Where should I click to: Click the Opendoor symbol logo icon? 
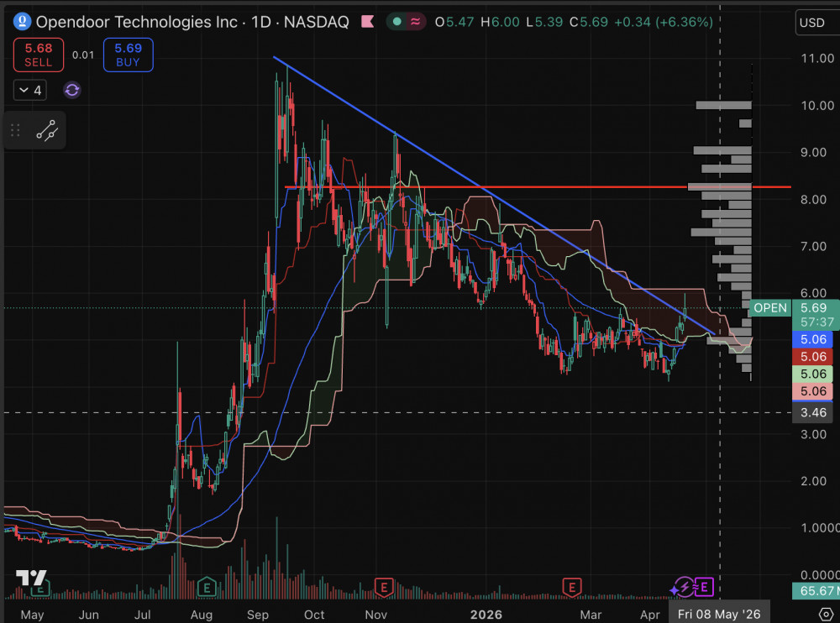[23, 22]
